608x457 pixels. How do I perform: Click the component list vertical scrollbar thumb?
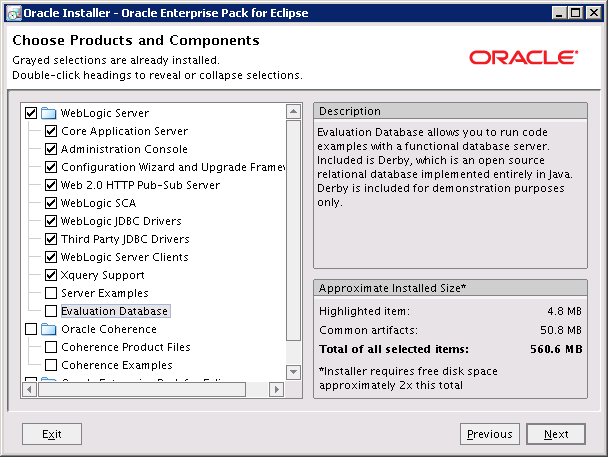(293, 230)
